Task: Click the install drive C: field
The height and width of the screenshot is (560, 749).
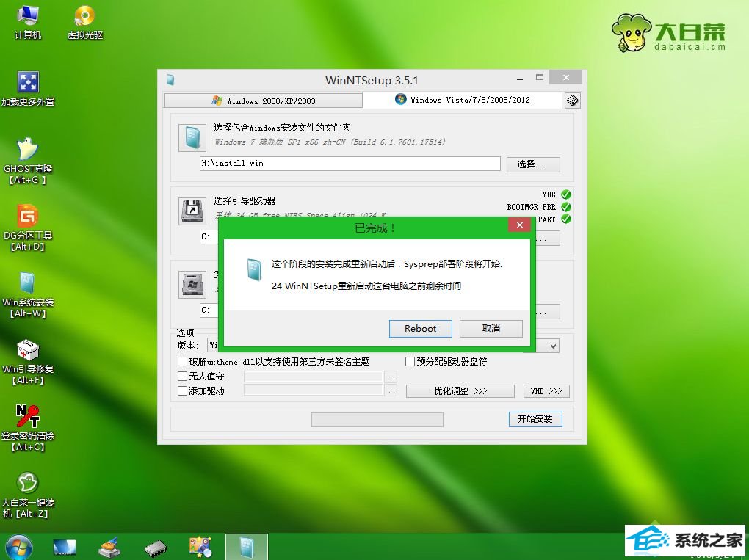Action: 209,310
